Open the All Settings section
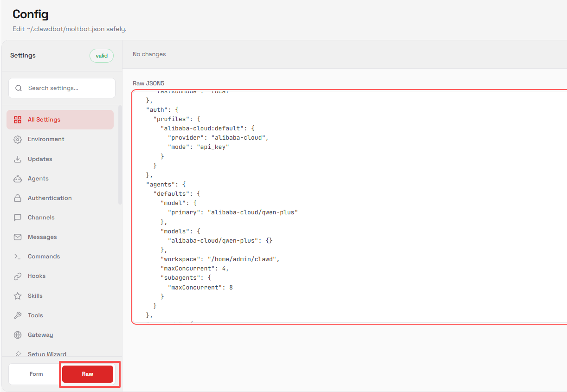Image resolution: width=567 pixels, height=392 pixels. (x=60, y=120)
